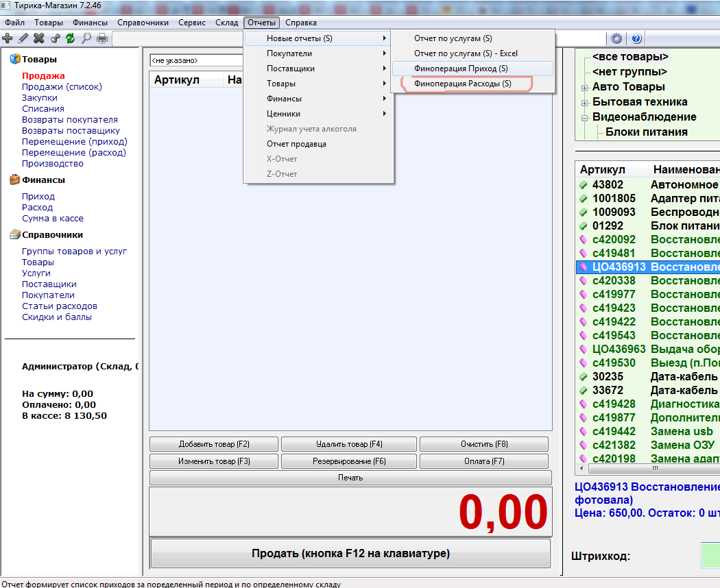Click green tag icon of item 30235
Screen dimensions: 720x588
pos(583,376)
